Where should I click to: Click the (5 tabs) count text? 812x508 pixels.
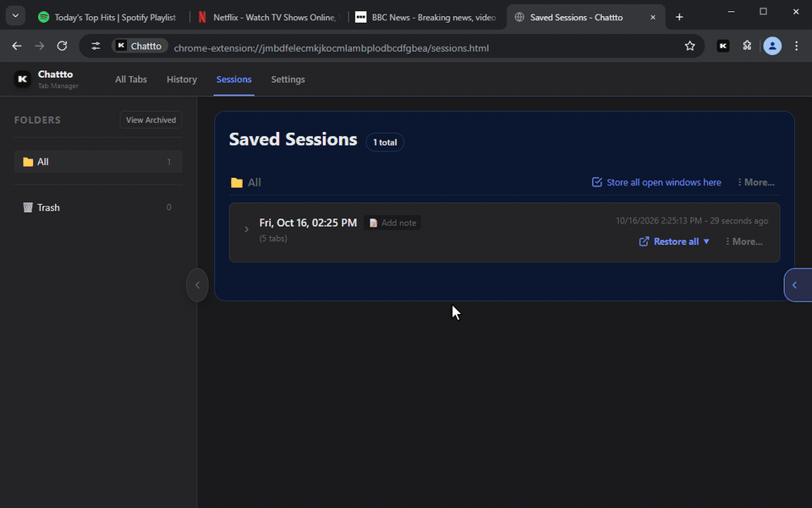tap(273, 239)
